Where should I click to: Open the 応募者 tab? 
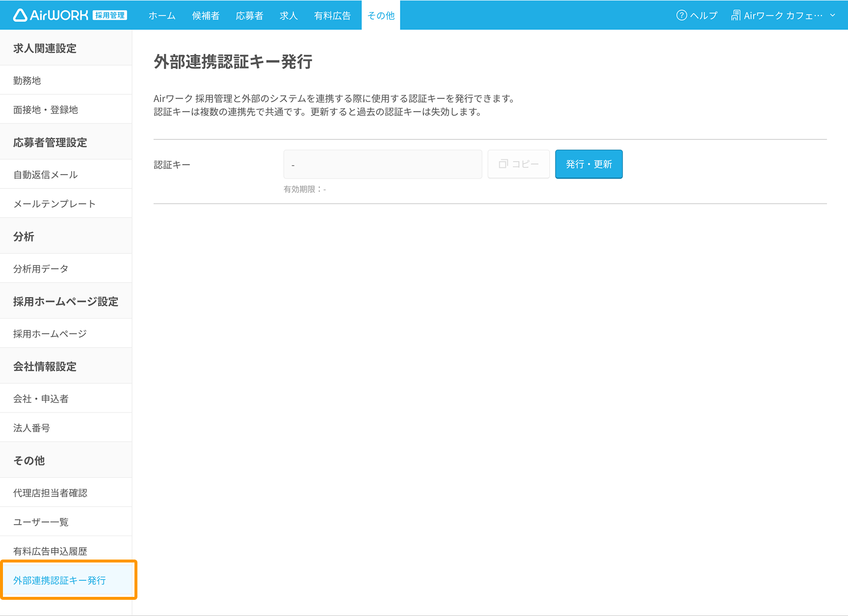coord(249,16)
